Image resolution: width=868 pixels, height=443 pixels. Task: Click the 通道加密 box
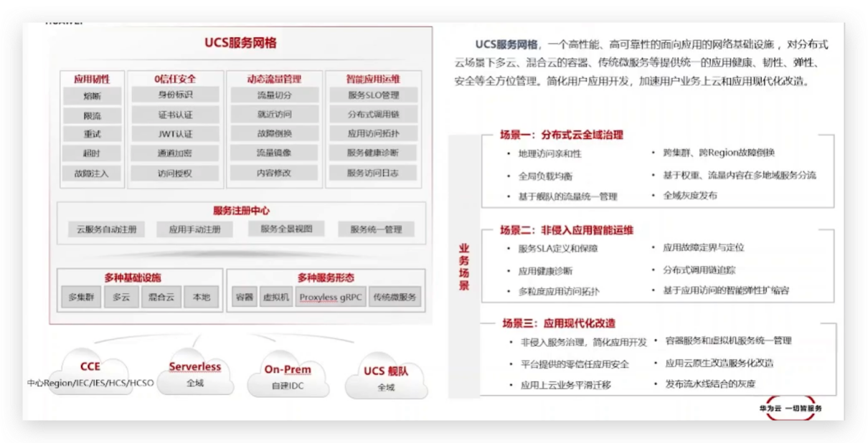tap(175, 153)
